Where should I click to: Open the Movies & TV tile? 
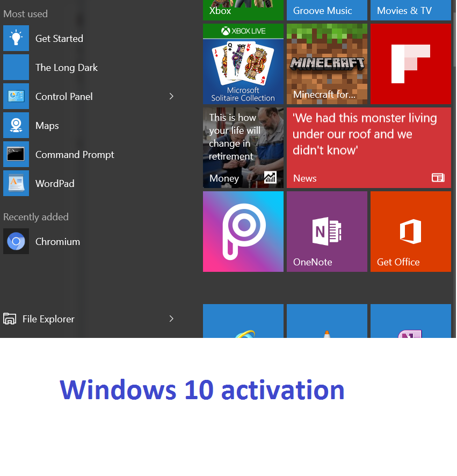pyautogui.click(x=411, y=10)
